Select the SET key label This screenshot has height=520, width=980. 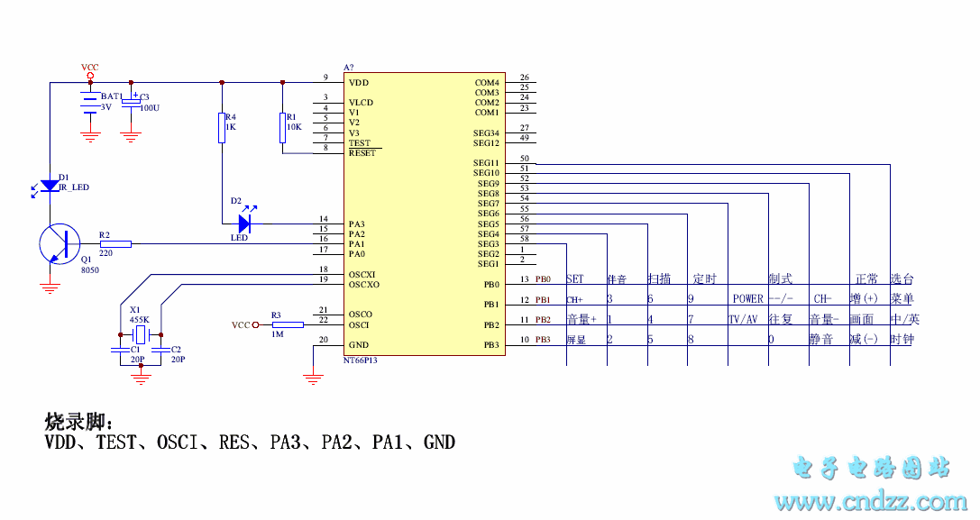point(574,279)
